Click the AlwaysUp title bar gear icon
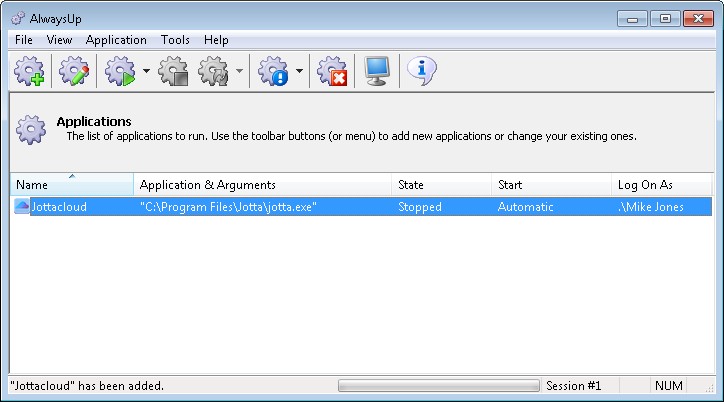This screenshot has width=724, height=402. click(x=18, y=18)
